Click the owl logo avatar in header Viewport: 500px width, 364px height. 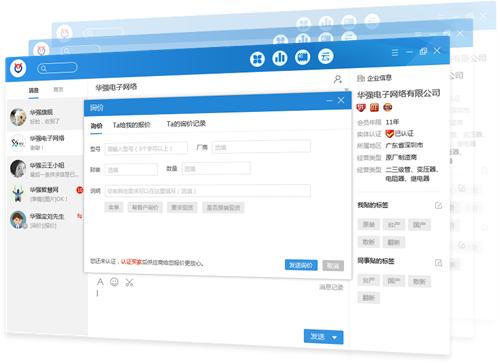coord(18,68)
